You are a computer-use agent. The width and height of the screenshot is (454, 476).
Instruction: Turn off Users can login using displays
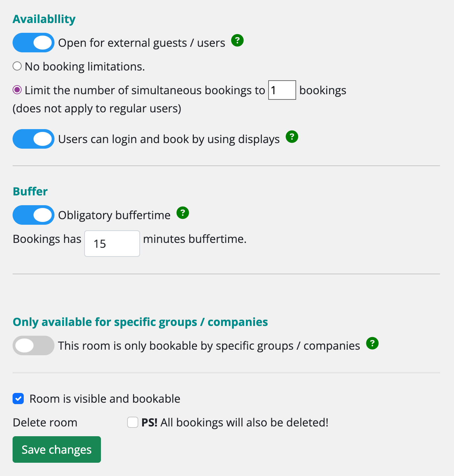[33, 139]
